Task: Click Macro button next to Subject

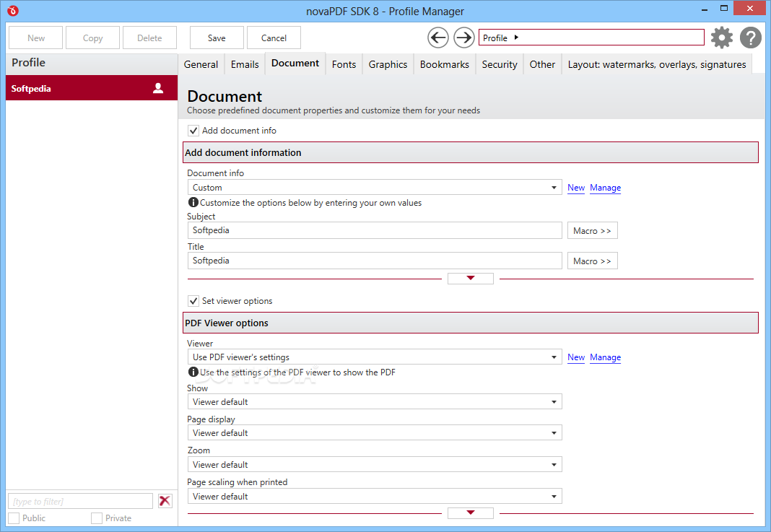Action: point(593,230)
